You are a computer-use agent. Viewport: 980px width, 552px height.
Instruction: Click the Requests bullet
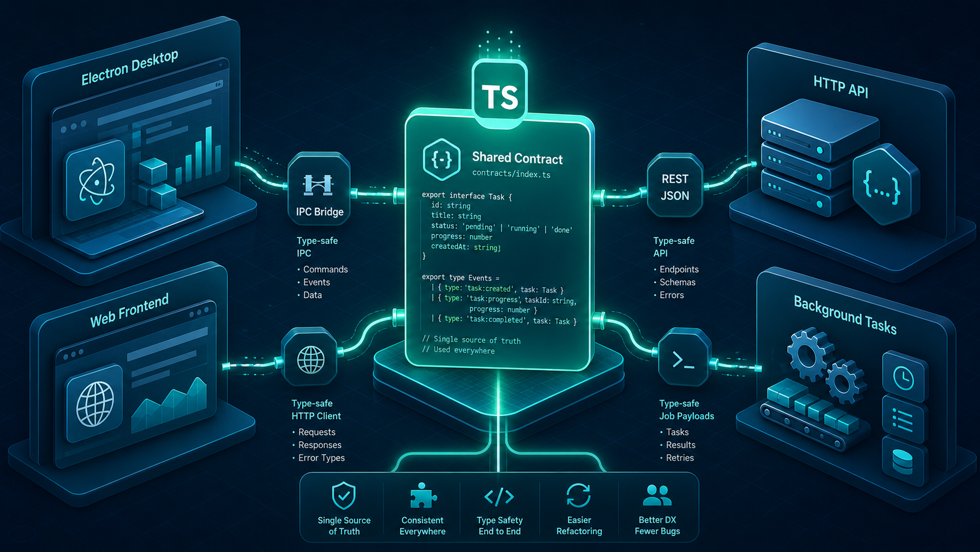click(x=314, y=432)
